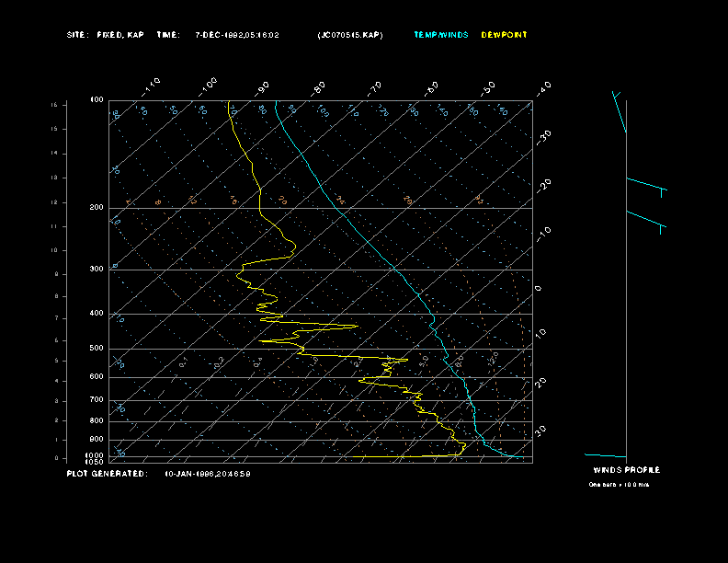728x563 pixels.
Task: Click the -20 temperature label on right edge
Action: 543,186
